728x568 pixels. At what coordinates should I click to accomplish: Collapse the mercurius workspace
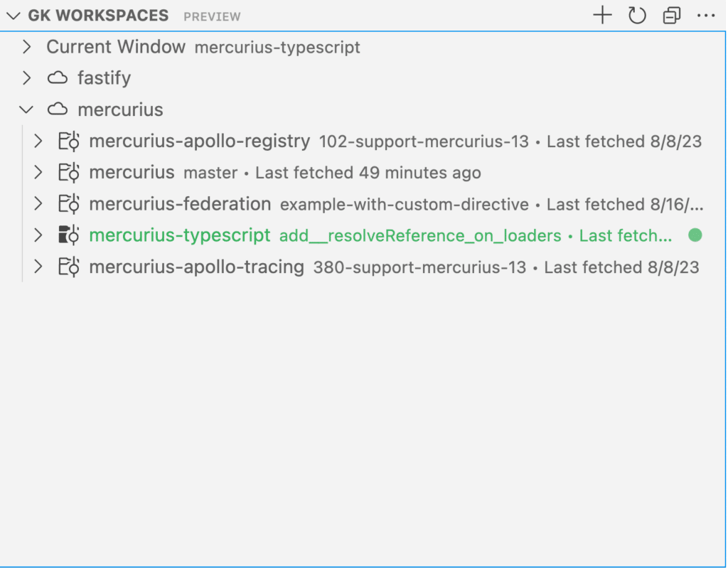[27, 109]
